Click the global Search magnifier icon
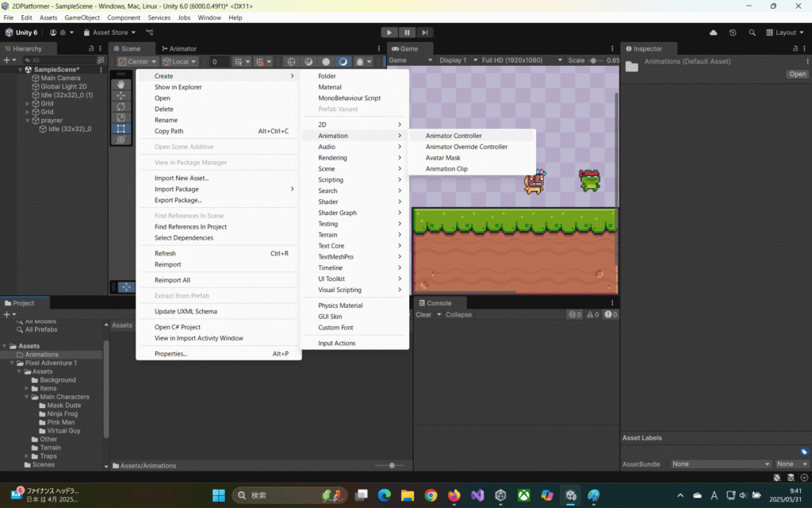Image resolution: width=812 pixels, height=508 pixels. [x=752, y=32]
